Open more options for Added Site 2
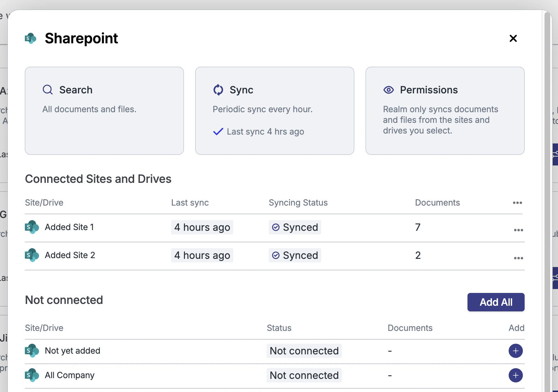This screenshot has width=558, height=392. point(518,258)
